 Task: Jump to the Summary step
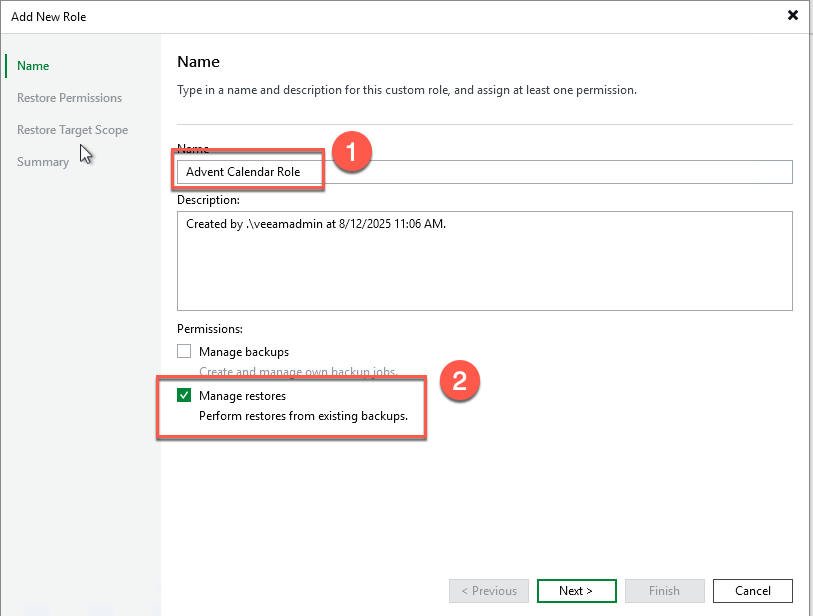[43, 162]
